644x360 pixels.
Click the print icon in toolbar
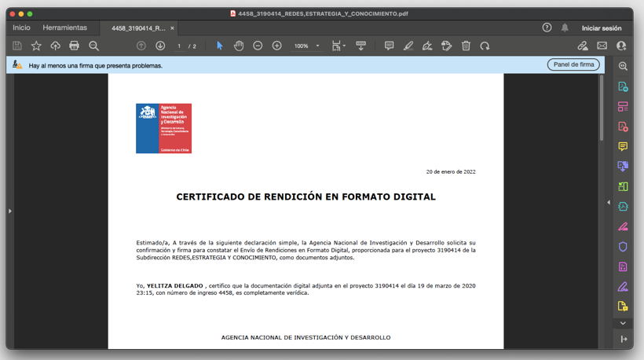click(75, 46)
